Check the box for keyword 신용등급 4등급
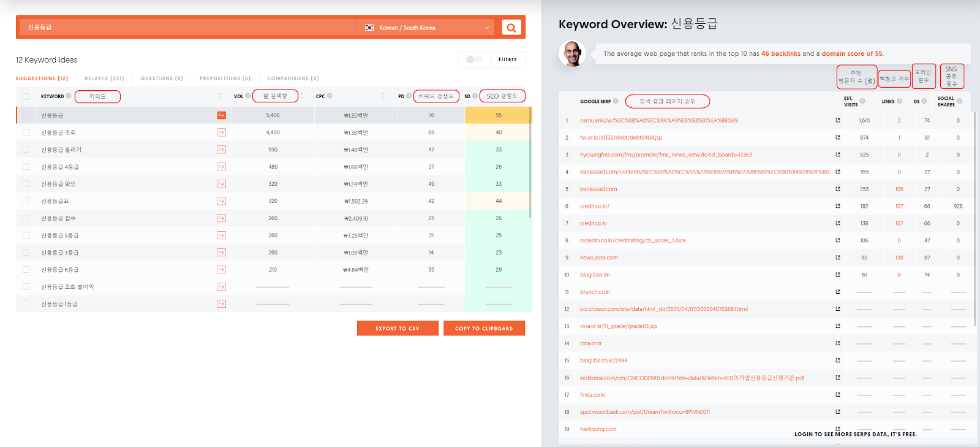The width and height of the screenshot is (980, 447). pos(26,167)
